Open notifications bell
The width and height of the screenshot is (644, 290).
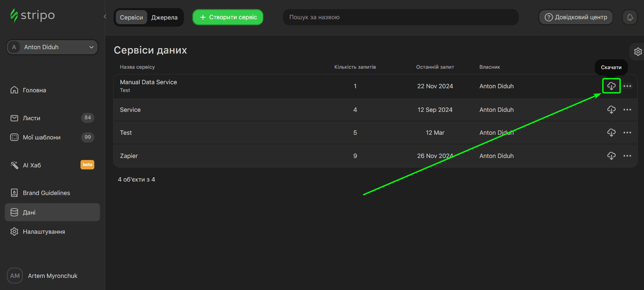click(630, 17)
